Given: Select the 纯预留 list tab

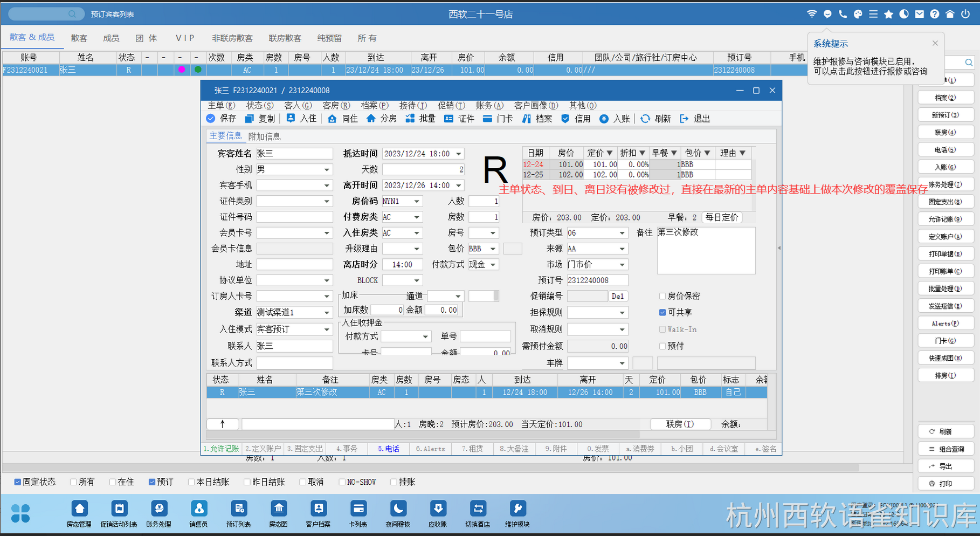Looking at the screenshot, I should tap(329, 38).
